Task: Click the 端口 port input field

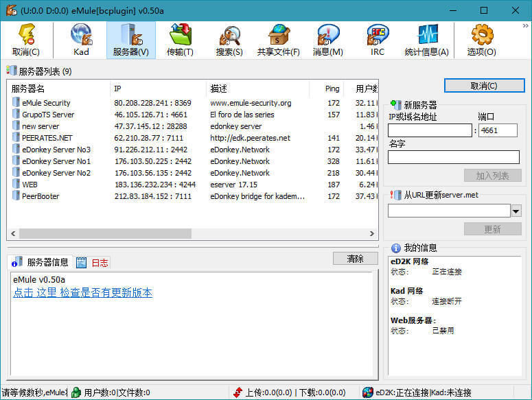Action: click(498, 130)
